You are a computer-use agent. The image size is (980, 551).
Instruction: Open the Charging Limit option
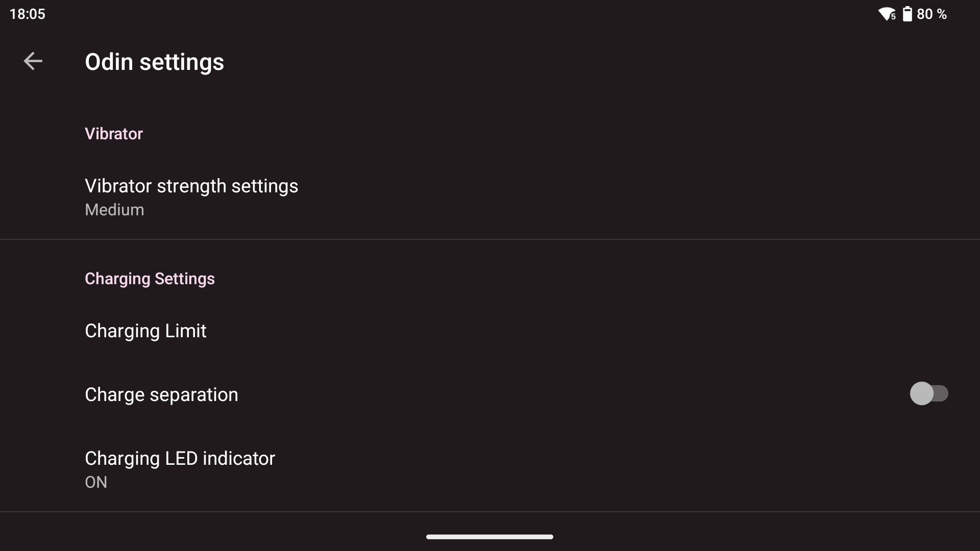(145, 331)
